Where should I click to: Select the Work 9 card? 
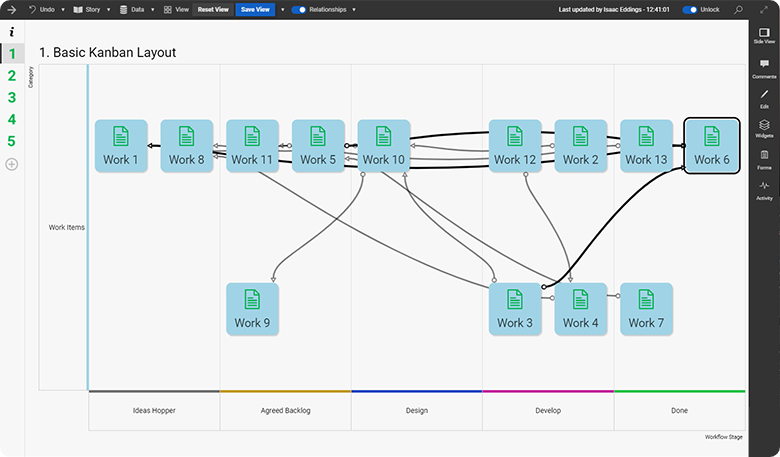click(x=252, y=309)
